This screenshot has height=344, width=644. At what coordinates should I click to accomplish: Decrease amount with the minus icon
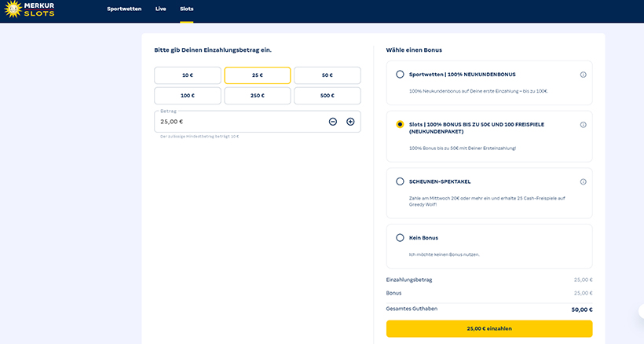(x=333, y=122)
